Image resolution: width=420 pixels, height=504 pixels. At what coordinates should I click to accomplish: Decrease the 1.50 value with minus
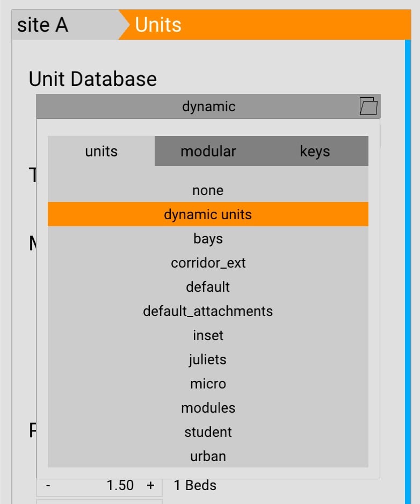pyautogui.click(x=48, y=486)
